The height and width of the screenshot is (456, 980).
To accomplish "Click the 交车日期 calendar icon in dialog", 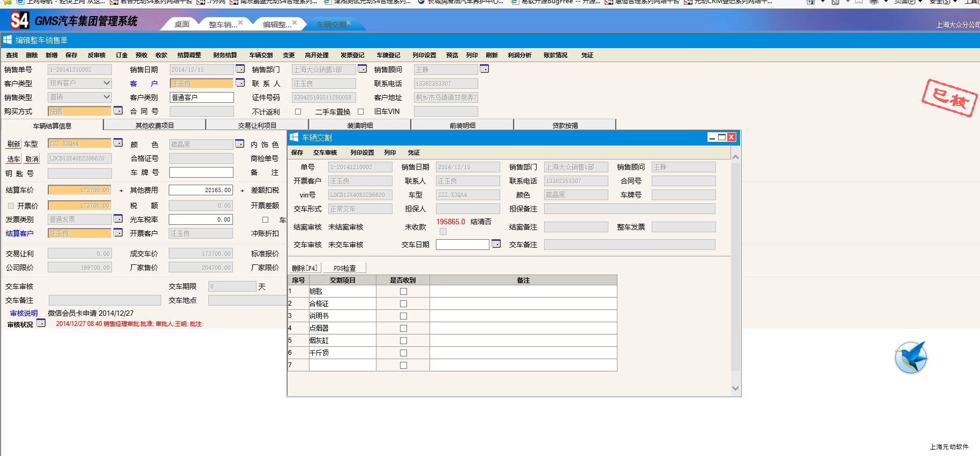I will 496,244.
